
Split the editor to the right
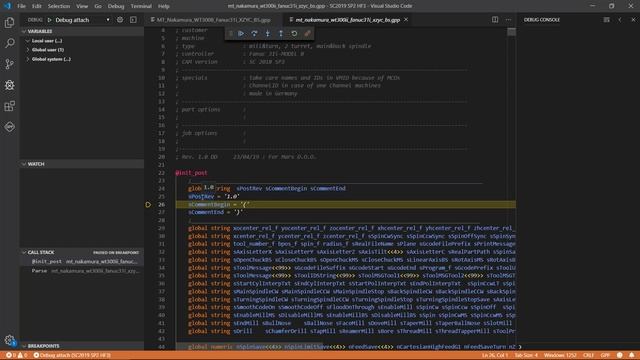(x=495, y=20)
